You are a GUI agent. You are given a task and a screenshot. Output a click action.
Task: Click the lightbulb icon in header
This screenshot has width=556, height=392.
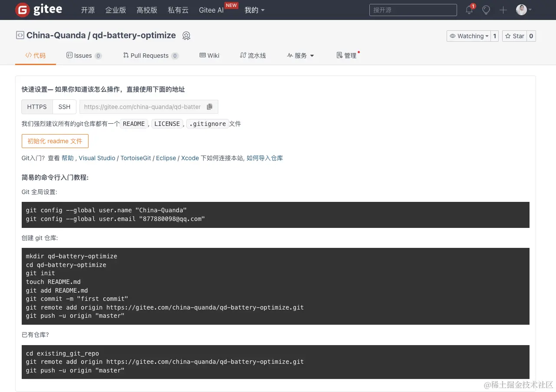[486, 10]
